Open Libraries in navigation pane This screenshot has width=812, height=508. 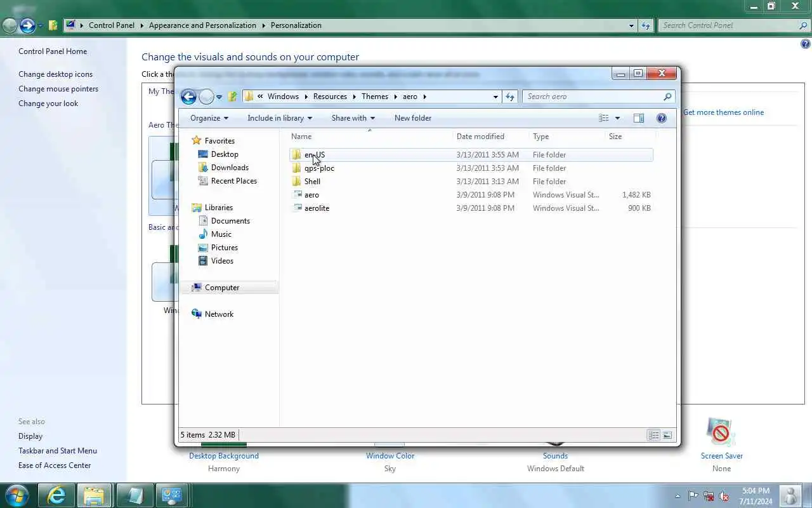point(218,208)
